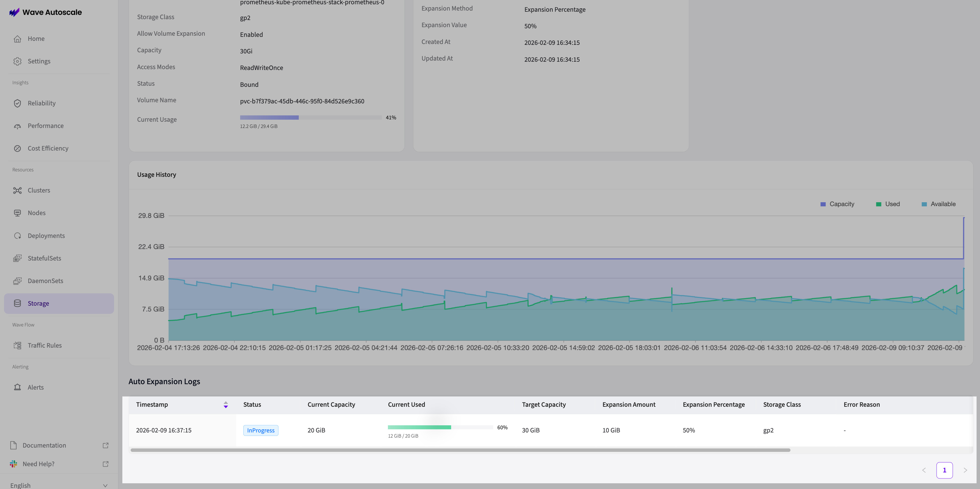Click the InProgress status tag
This screenshot has height=489, width=980.
click(x=261, y=430)
